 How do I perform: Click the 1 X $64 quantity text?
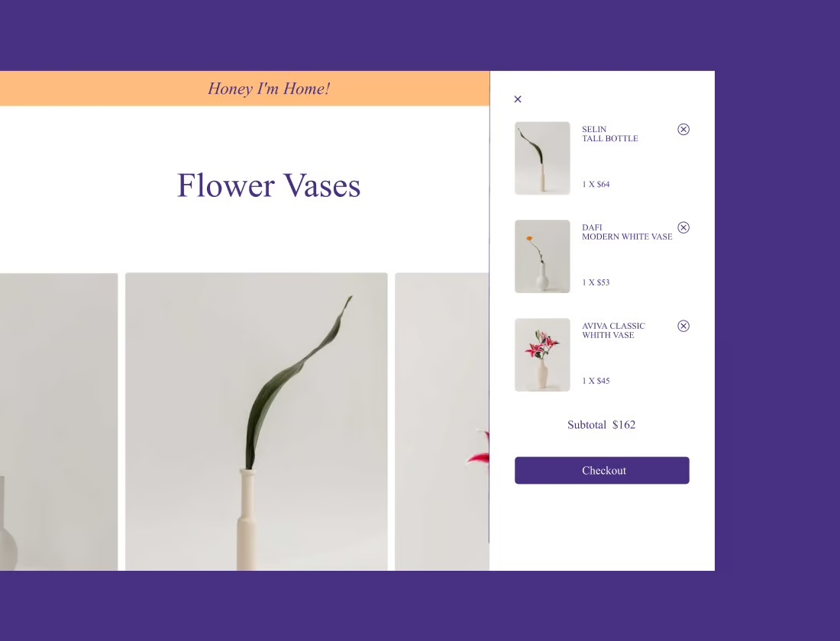coord(596,184)
